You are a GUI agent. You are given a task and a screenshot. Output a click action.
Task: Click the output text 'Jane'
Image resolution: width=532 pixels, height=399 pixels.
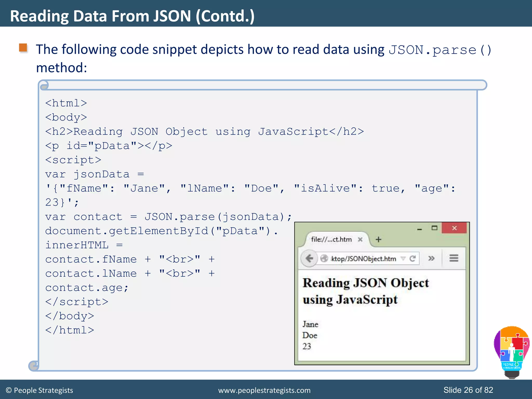coord(310,324)
